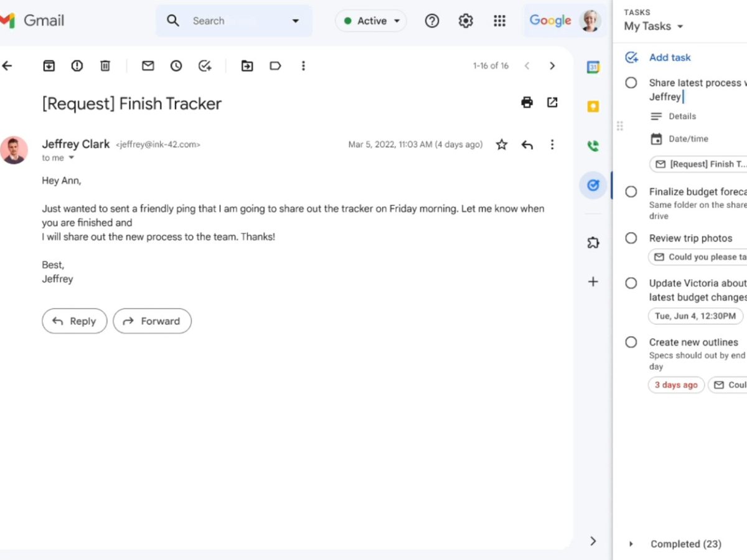The image size is (747, 560).
Task: Print the Finish Tracker email
Action: [x=527, y=103]
